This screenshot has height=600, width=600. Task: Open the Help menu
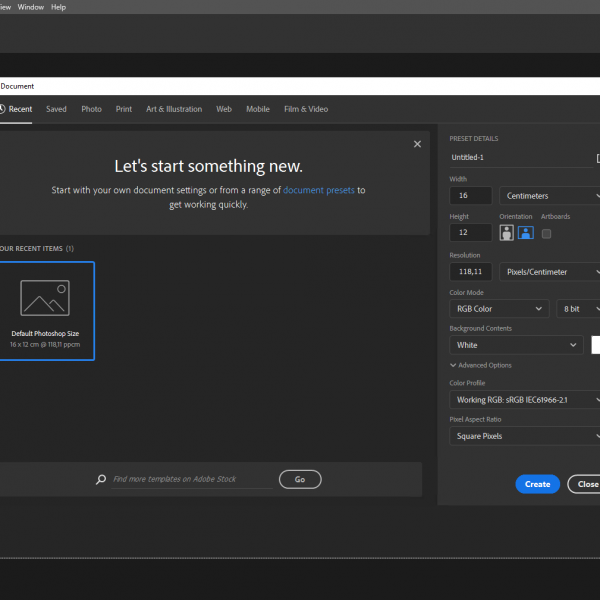tap(59, 7)
